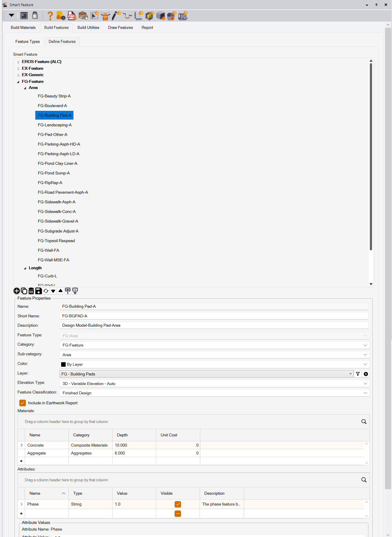Click the orange question mark help icon
The width and height of the screenshot is (392, 537).
pos(50,16)
